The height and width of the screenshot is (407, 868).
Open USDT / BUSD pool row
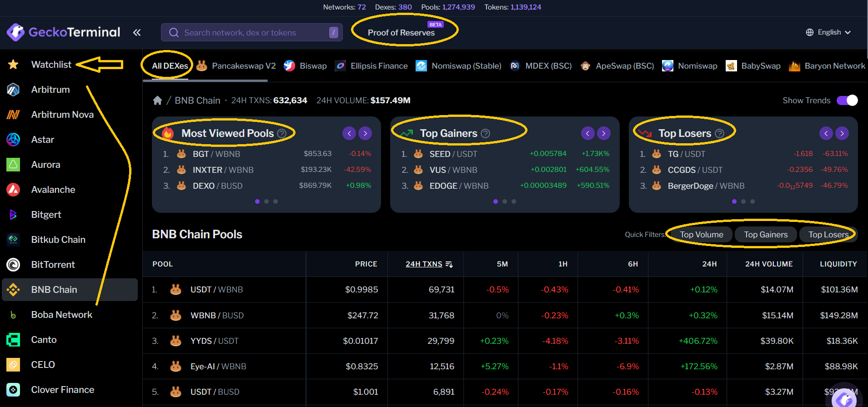pos(505,392)
